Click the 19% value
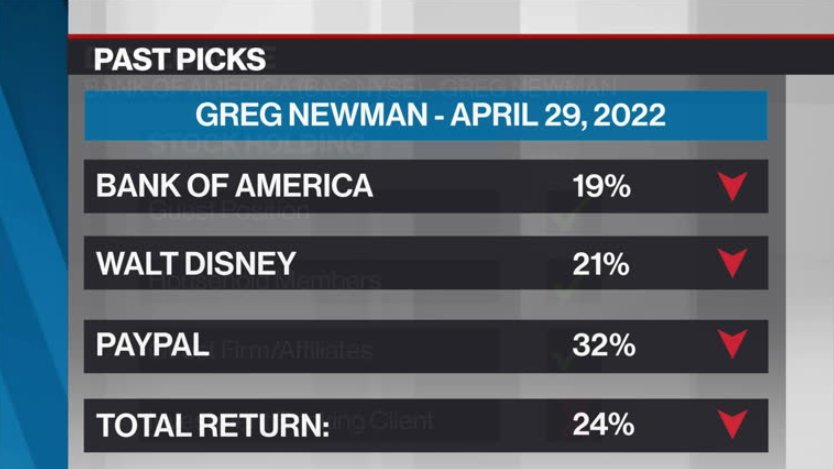Image resolution: width=834 pixels, height=469 pixels. click(x=602, y=187)
